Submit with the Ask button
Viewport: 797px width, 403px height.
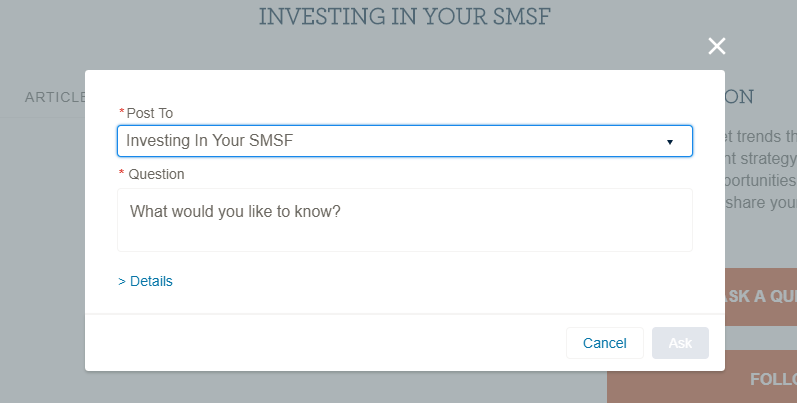(x=680, y=343)
